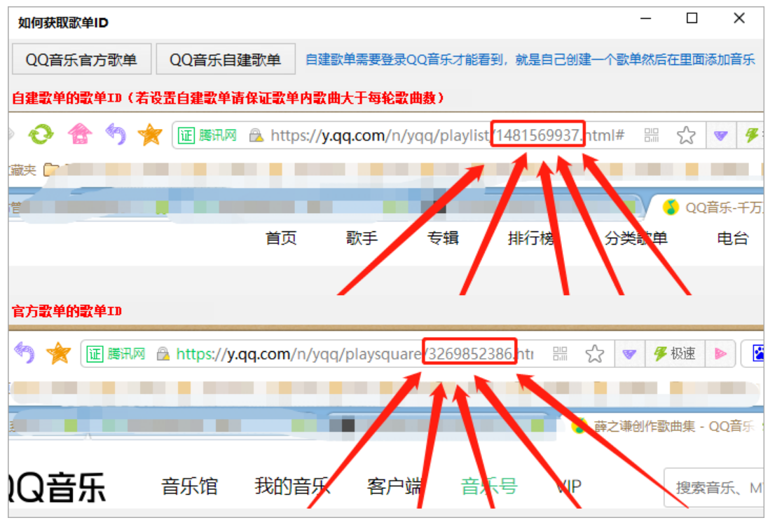Open the 专辑 navigation item
The width and height of the screenshot is (775, 532).
pyautogui.click(x=443, y=238)
